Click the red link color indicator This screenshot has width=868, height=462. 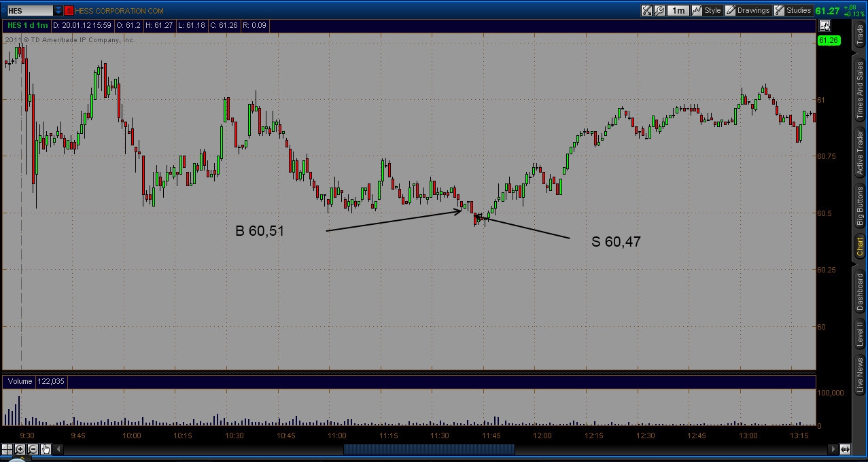click(x=69, y=11)
